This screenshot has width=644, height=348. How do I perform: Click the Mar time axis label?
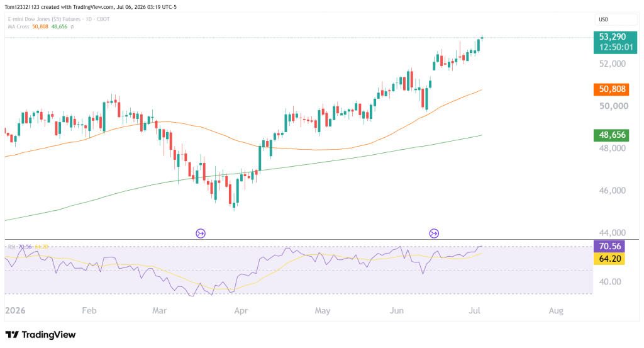click(x=159, y=310)
